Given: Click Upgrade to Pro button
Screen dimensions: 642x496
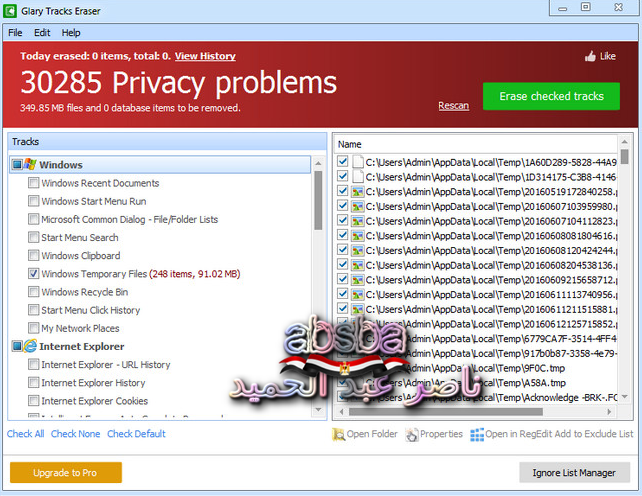Looking at the screenshot, I should pos(66,473).
